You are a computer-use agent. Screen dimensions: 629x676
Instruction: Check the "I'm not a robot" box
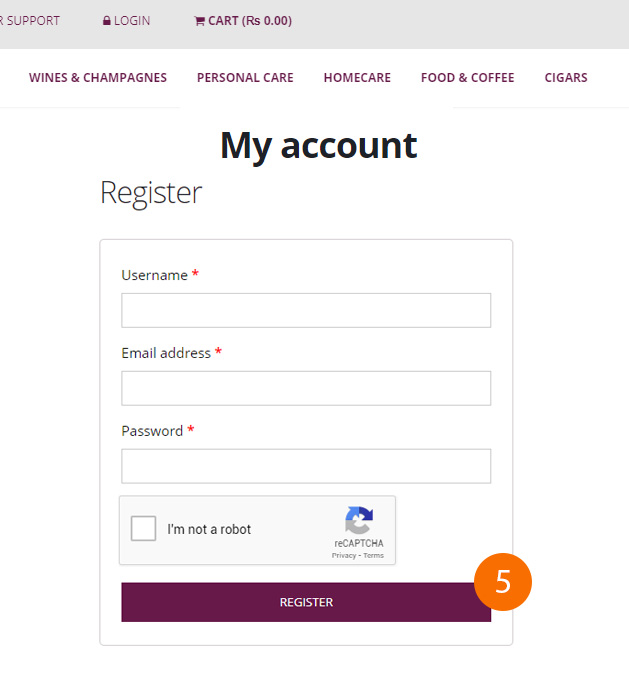coord(144,529)
